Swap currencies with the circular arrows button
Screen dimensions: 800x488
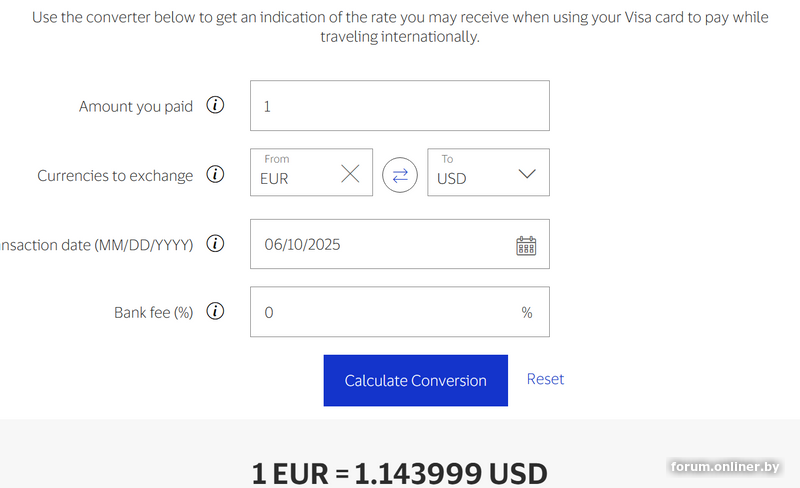[400, 175]
